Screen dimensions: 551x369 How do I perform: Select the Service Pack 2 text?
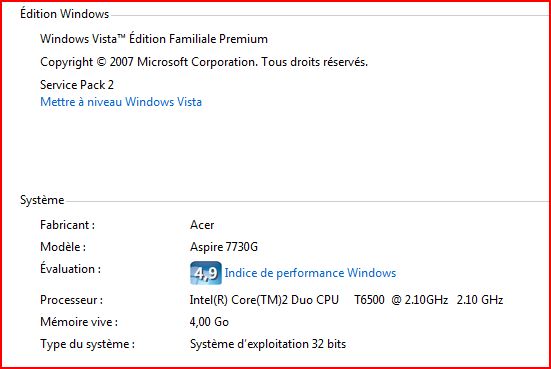(77, 85)
